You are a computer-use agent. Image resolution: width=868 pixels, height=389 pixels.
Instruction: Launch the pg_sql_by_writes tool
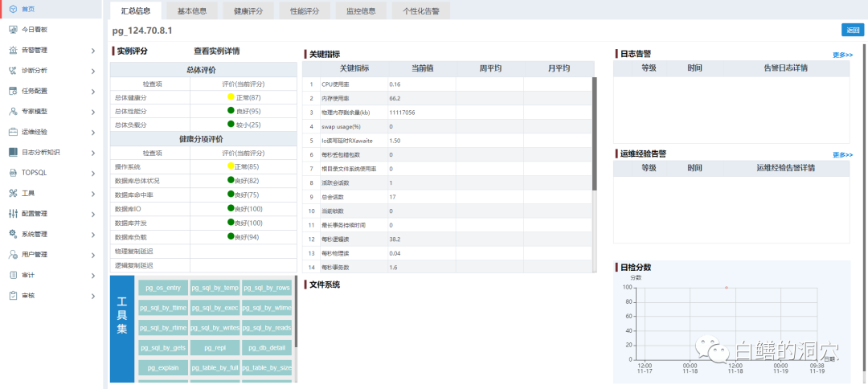pos(215,328)
